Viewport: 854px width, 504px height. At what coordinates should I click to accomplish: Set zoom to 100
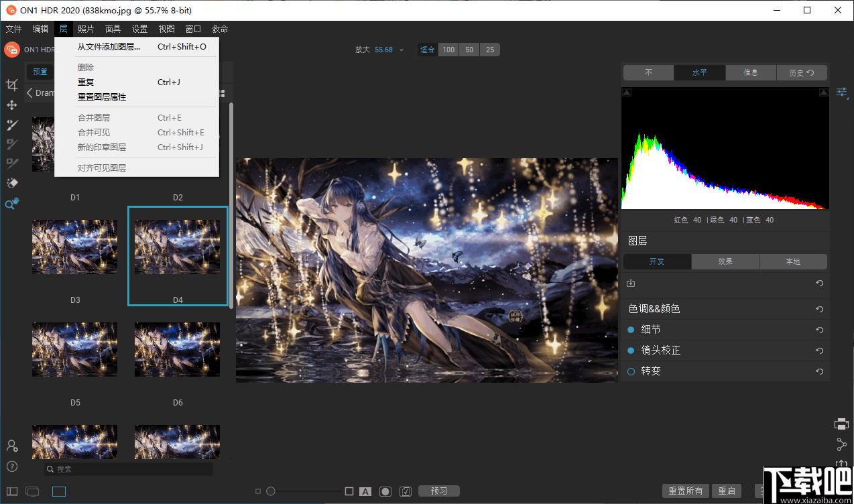(x=448, y=50)
